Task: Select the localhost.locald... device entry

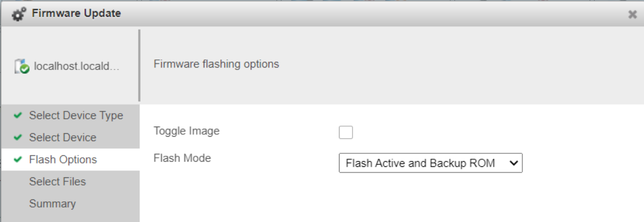Action: pyautogui.click(x=67, y=66)
